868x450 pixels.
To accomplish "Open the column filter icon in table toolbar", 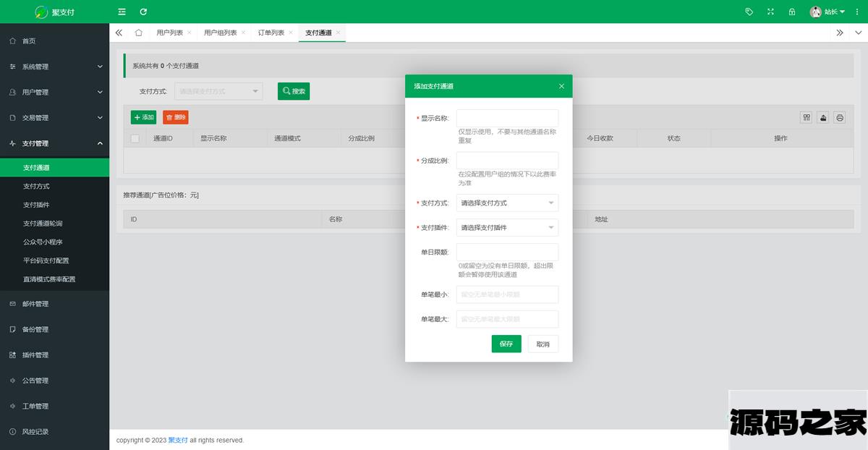I will [806, 117].
